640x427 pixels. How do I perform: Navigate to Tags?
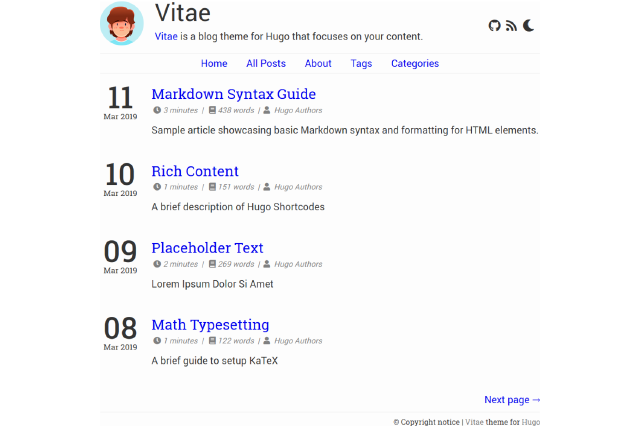tap(361, 63)
